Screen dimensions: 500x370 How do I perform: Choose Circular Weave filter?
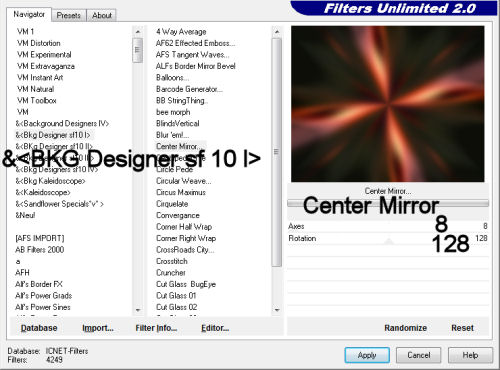click(184, 181)
